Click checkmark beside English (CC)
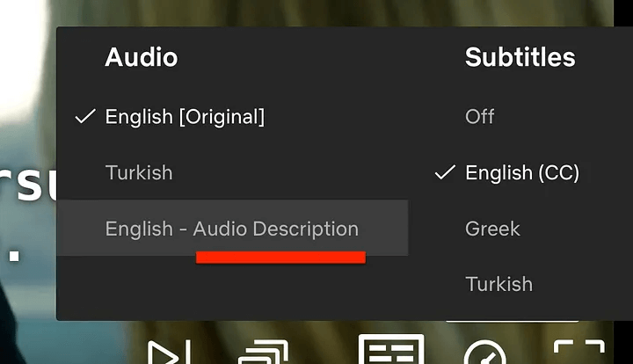Image resolution: width=633 pixels, height=364 pixels. coord(445,172)
